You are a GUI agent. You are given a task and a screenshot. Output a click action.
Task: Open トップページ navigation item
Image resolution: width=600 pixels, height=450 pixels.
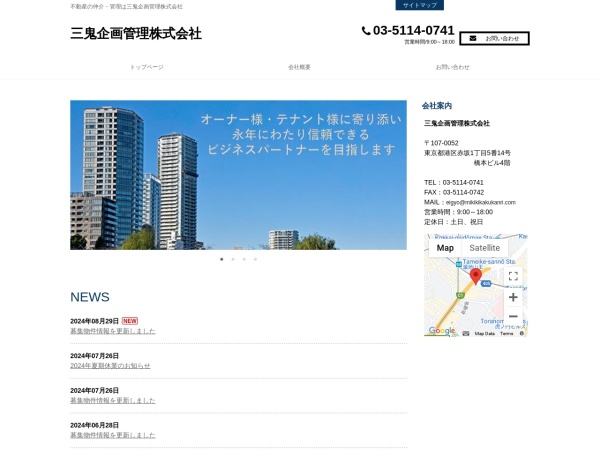(x=147, y=67)
